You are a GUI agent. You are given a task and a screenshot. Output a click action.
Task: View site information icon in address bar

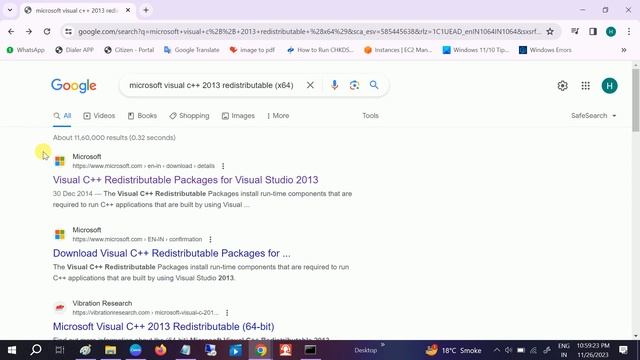pos(68,31)
